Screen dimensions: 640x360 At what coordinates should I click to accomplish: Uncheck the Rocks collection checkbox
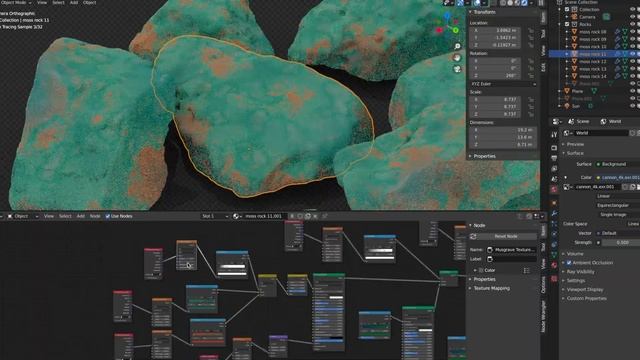(x=567, y=24)
